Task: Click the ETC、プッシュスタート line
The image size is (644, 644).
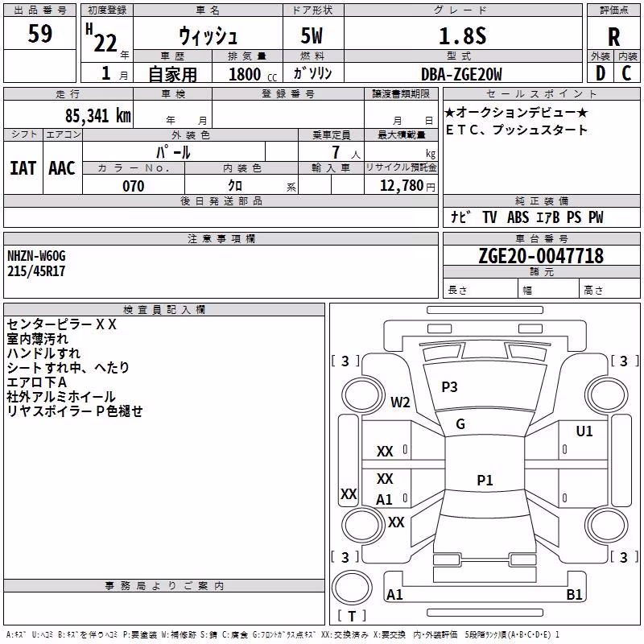Action: pyautogui.click(x=516, y=130)
